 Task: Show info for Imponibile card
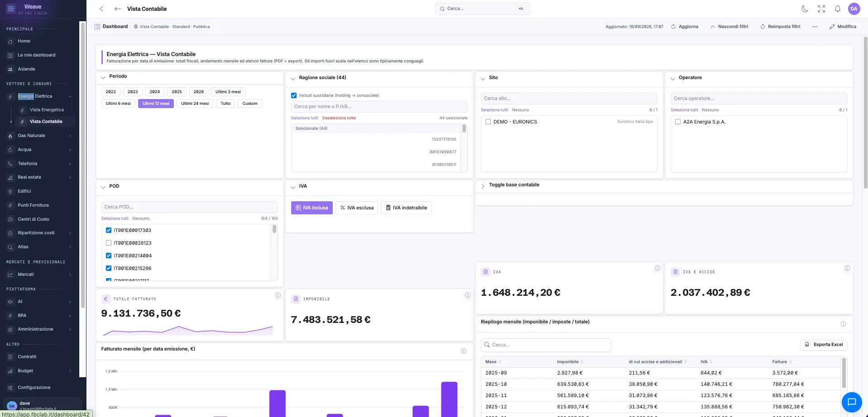(468, 295)
